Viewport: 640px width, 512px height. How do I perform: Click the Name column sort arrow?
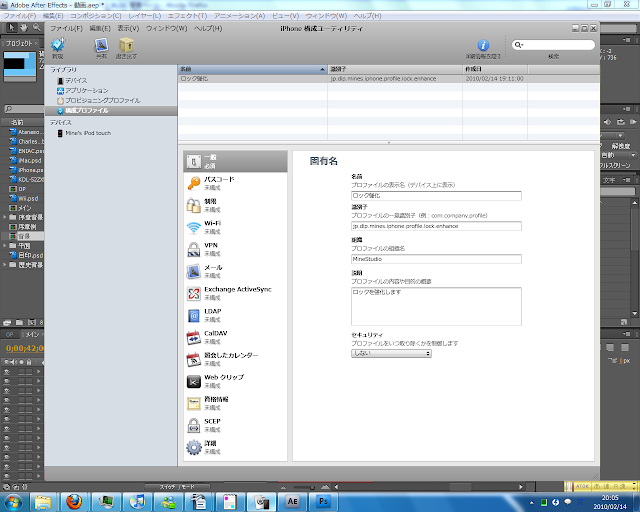(x=322, y=69)
